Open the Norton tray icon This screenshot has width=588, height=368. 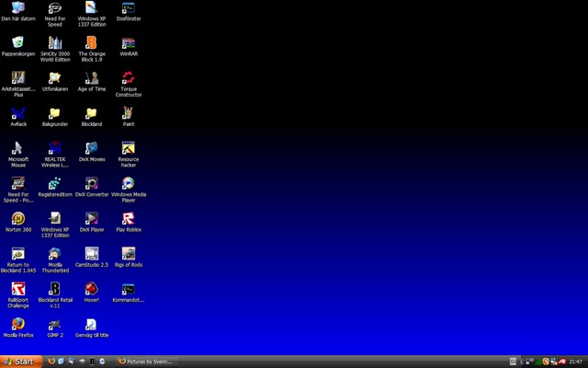[546, 362]
